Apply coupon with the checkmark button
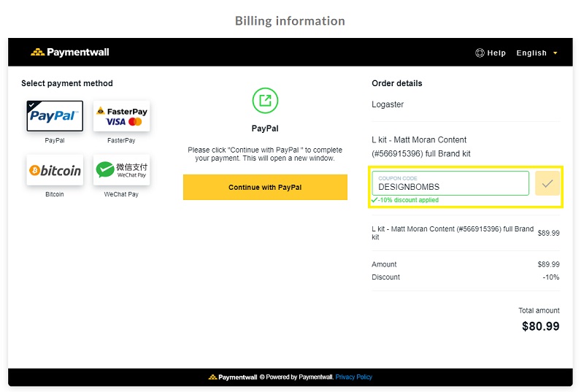This screenshot has width=584, height=392. 547,183
